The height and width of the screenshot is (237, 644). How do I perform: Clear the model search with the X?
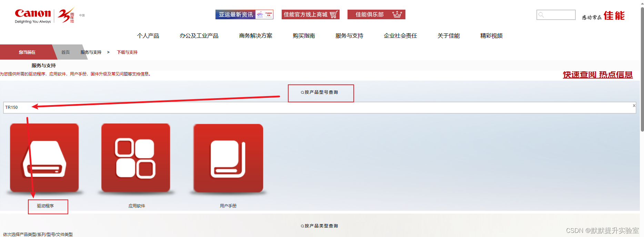[634, 106]
